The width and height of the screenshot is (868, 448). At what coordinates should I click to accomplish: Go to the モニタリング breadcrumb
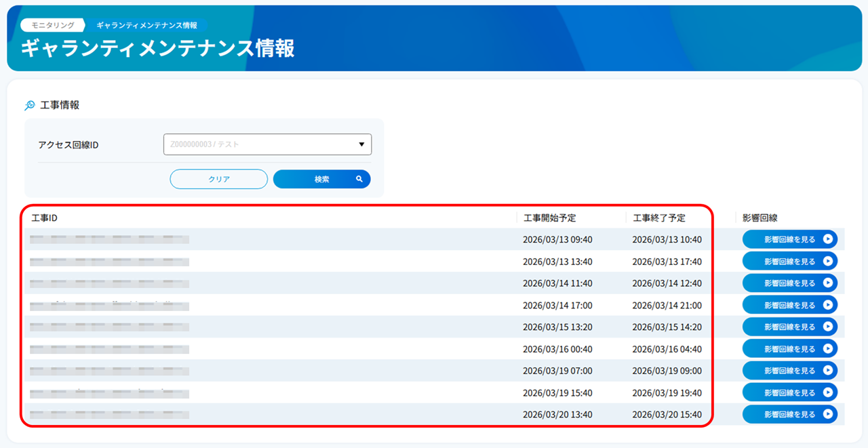pos(53,25)
